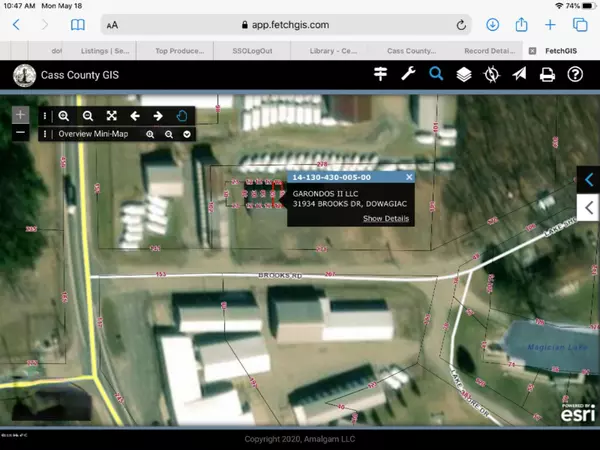Toggle the pan hand tool

pos(182,116)
